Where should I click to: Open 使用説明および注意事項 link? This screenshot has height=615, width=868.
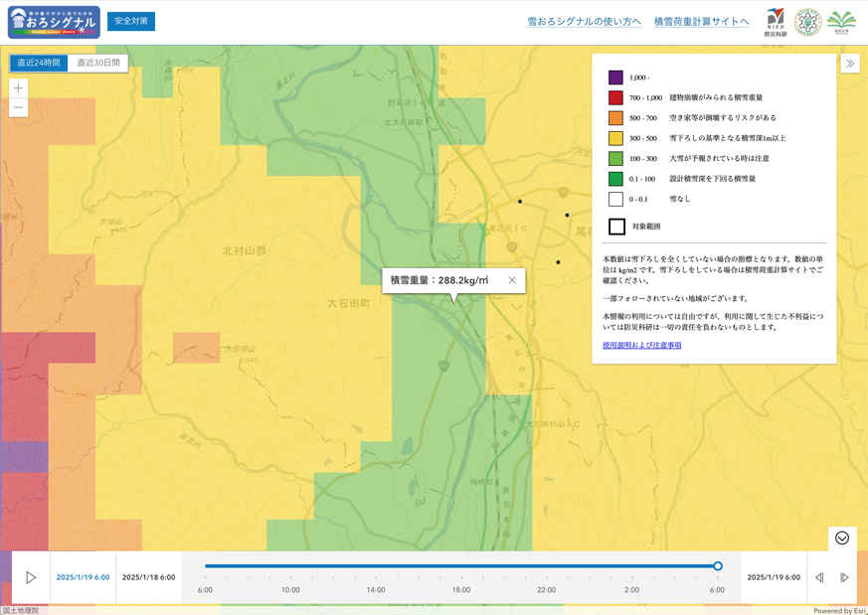click(x=641, y=345)
